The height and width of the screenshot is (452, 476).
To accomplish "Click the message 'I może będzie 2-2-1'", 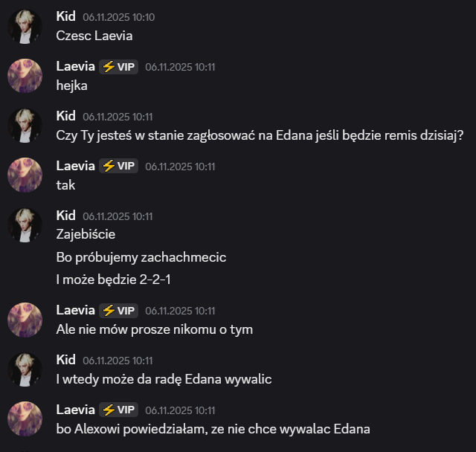I will pyautogui.click(x=113, y=280).
